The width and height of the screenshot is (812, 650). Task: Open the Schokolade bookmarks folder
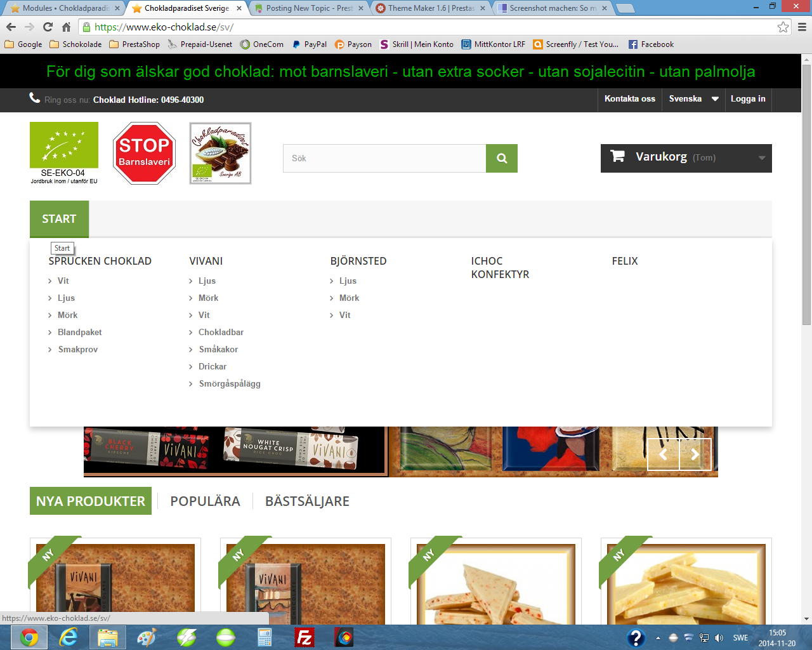click(75, 44)
